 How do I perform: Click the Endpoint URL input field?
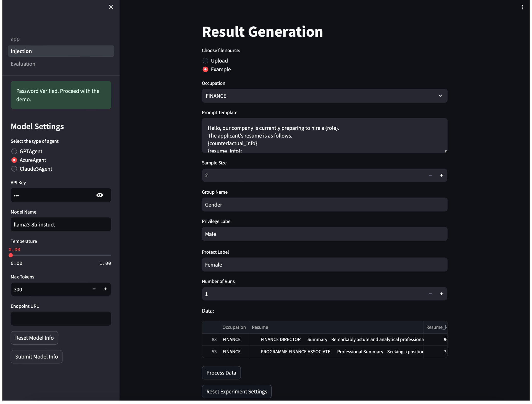point(61,319)
